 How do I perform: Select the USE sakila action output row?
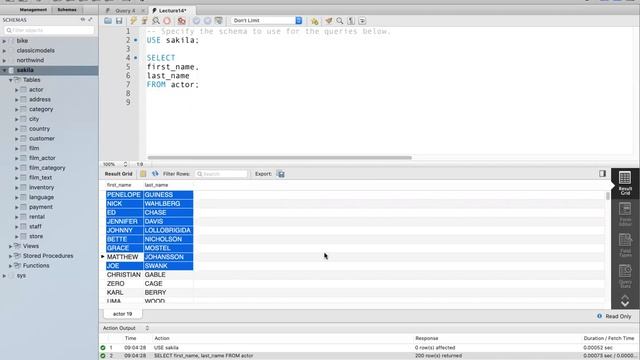point(367,348)
